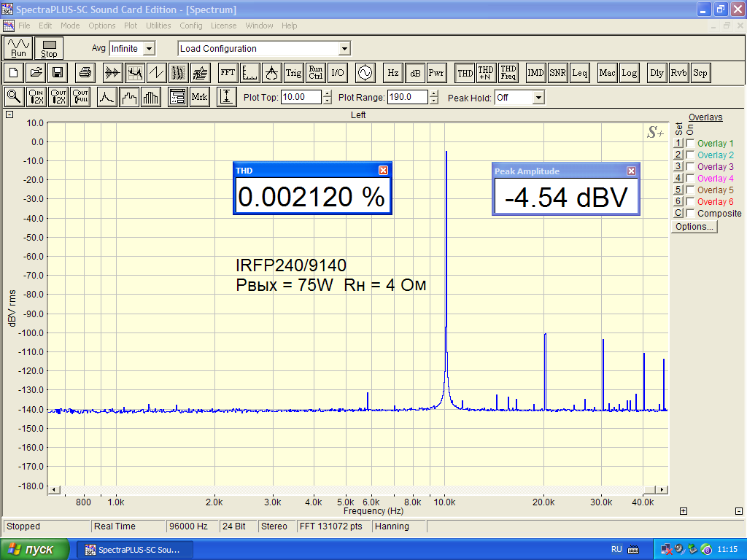Open the Trig trigger settings
Screen dimensions: 747x560
pos(293,72)
